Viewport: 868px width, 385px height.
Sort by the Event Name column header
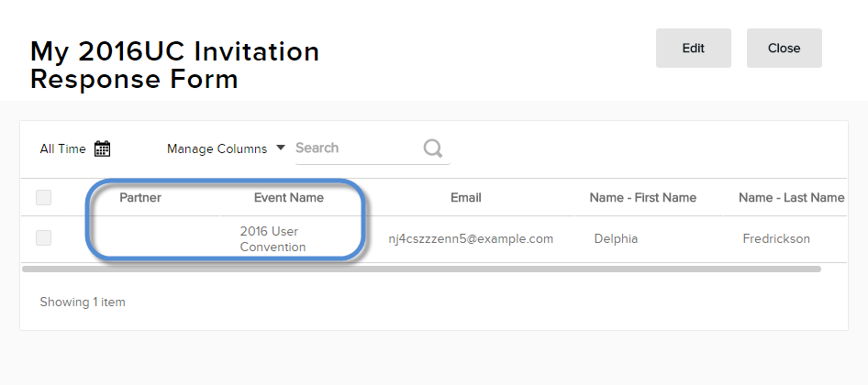(x=289, y=197)
